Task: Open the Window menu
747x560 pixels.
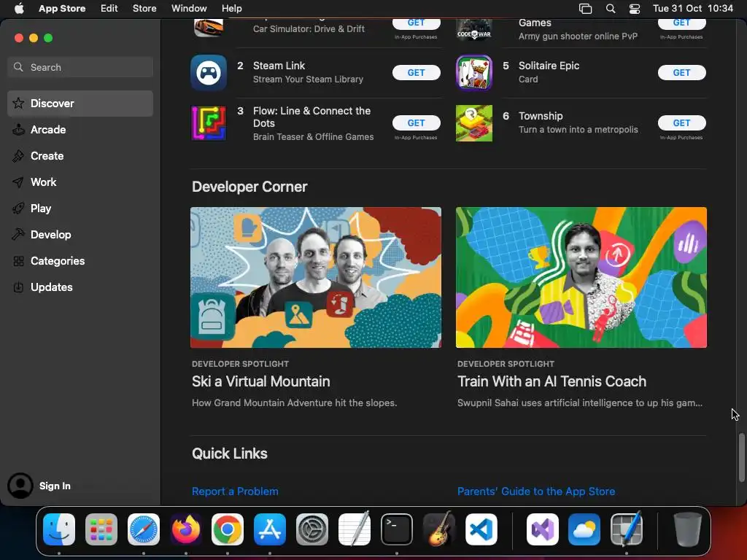Action: (x=189, y=9)
